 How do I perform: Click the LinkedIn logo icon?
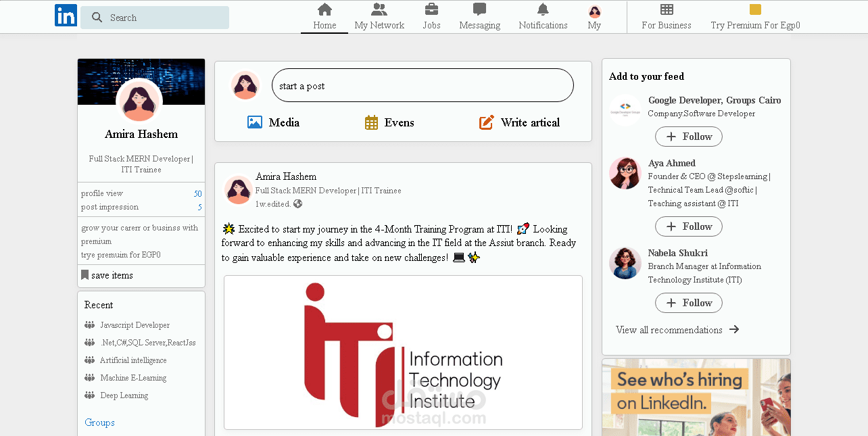coord(66,16)
